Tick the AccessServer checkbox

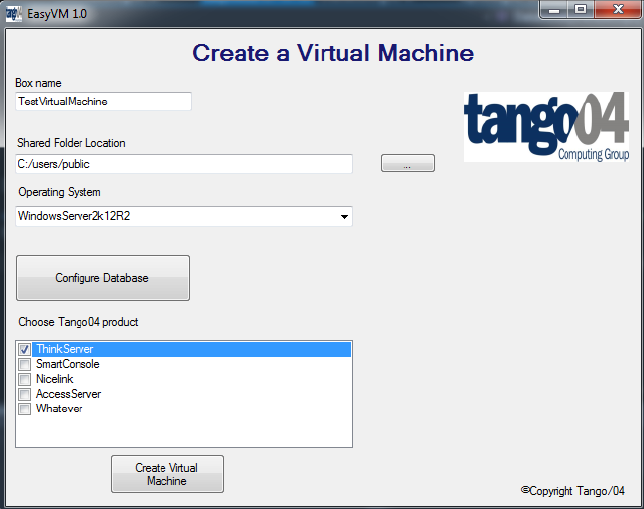(24, 394)
